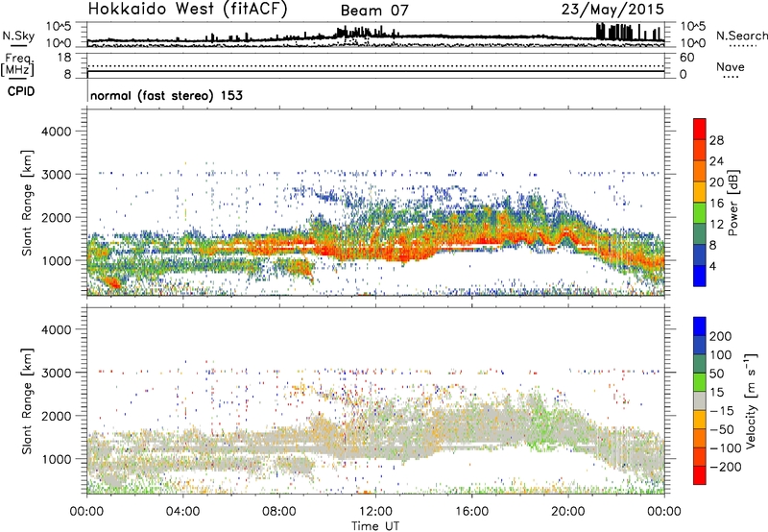The height and width of the screenshot is (532, 768).
Task: Click the blue bottom of the power color bar
Action: point(700,276)
